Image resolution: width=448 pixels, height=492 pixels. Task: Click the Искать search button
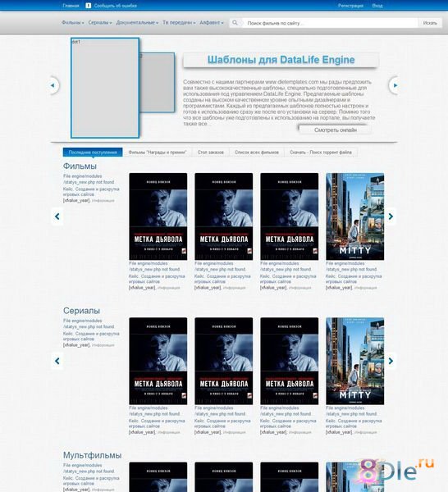coord(430,23)
